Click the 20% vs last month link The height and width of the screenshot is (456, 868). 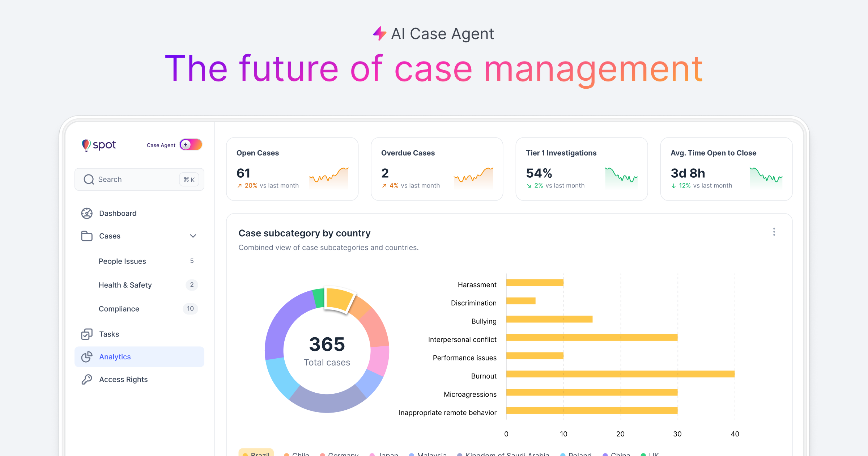click(268, 185)
